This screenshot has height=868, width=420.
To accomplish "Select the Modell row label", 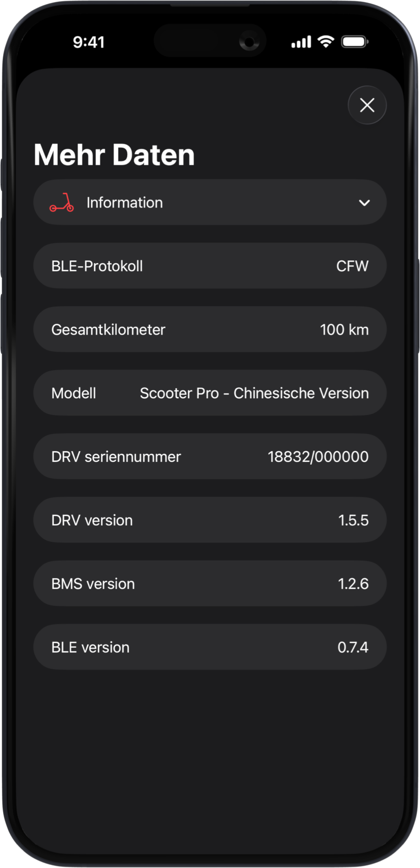I will (x=74, y=393).
